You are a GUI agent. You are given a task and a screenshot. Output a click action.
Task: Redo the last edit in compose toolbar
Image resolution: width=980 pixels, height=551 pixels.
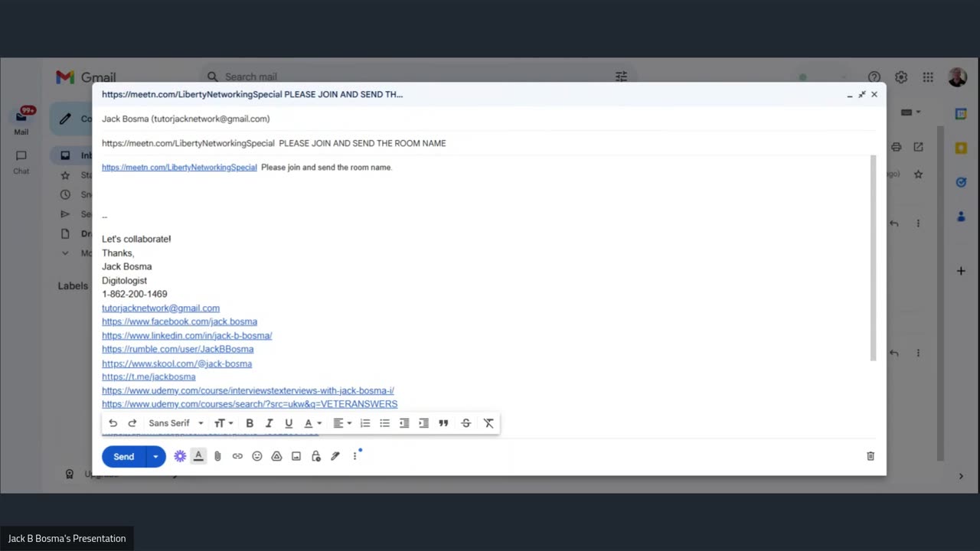coord(132,423)
